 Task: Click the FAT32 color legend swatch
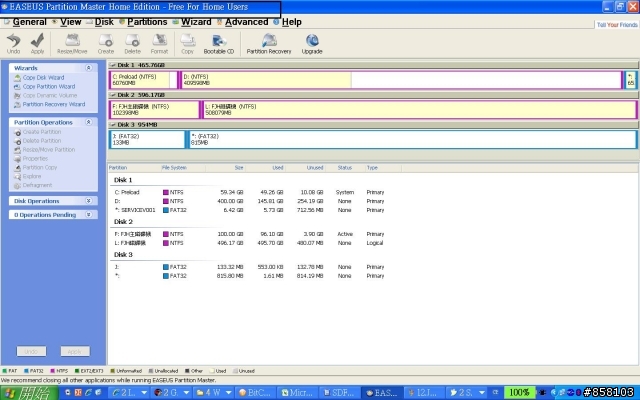click(26, 371)
